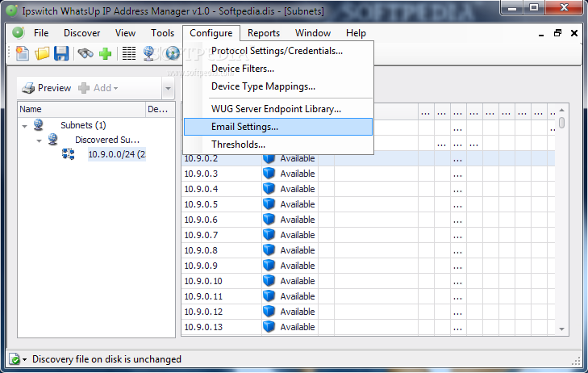This screenshot has width=588, height=373.
Task: Select the 10.9.0.8 address cell
Action: pos(221,250)
